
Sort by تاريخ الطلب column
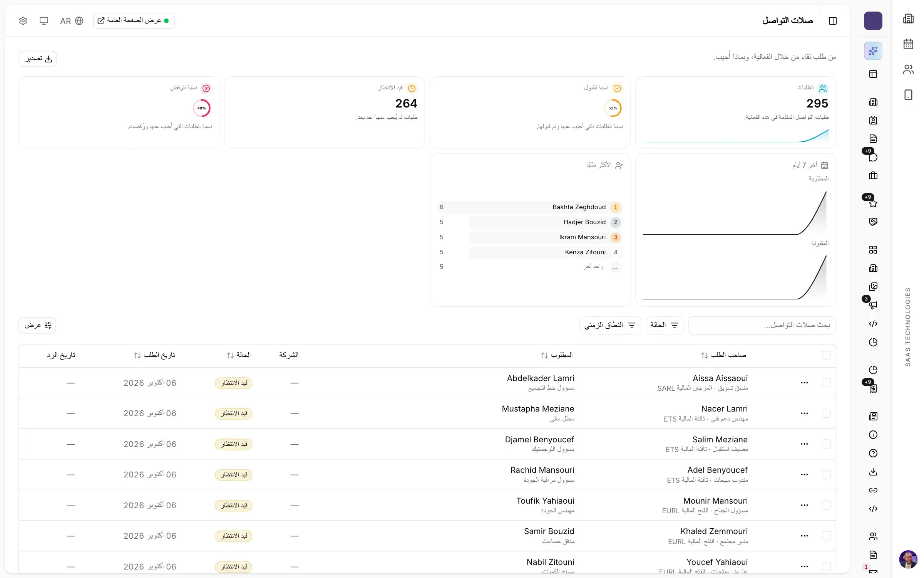[x=154, y=355]
